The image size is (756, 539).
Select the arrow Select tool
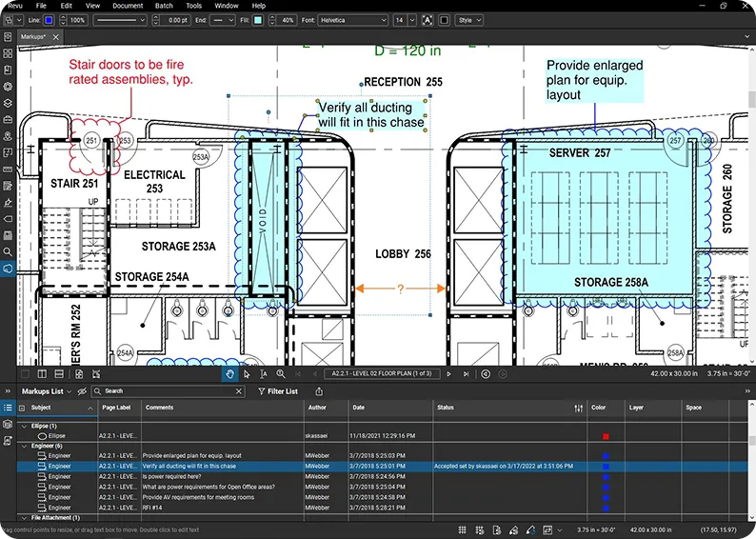pyautogui.click(x=247, y=374)
